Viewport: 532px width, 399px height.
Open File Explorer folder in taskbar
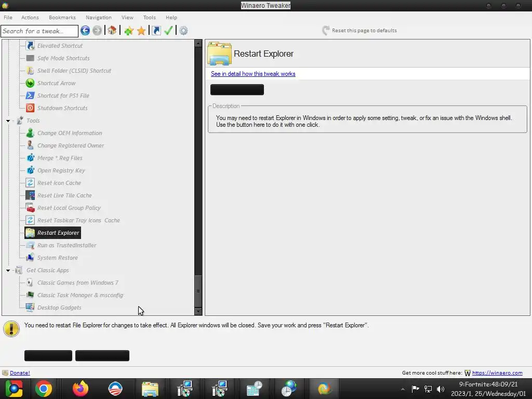pos(150,389)
